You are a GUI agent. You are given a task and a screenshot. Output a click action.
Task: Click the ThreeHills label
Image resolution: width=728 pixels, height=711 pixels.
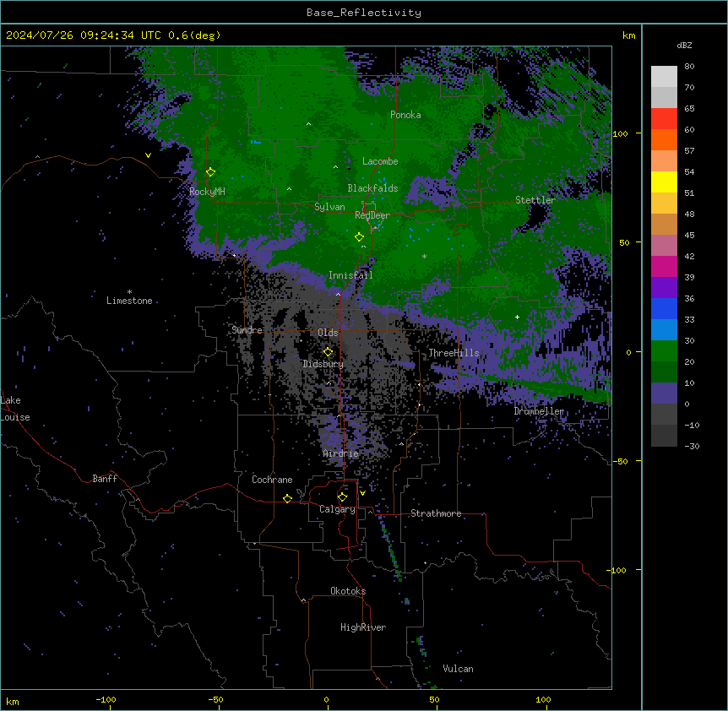point(454,353)
